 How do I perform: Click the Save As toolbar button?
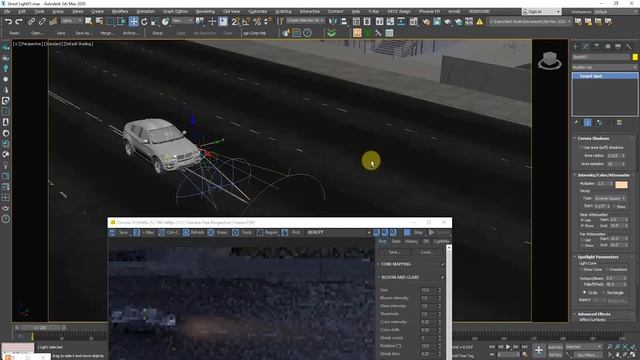coord(83,33)
